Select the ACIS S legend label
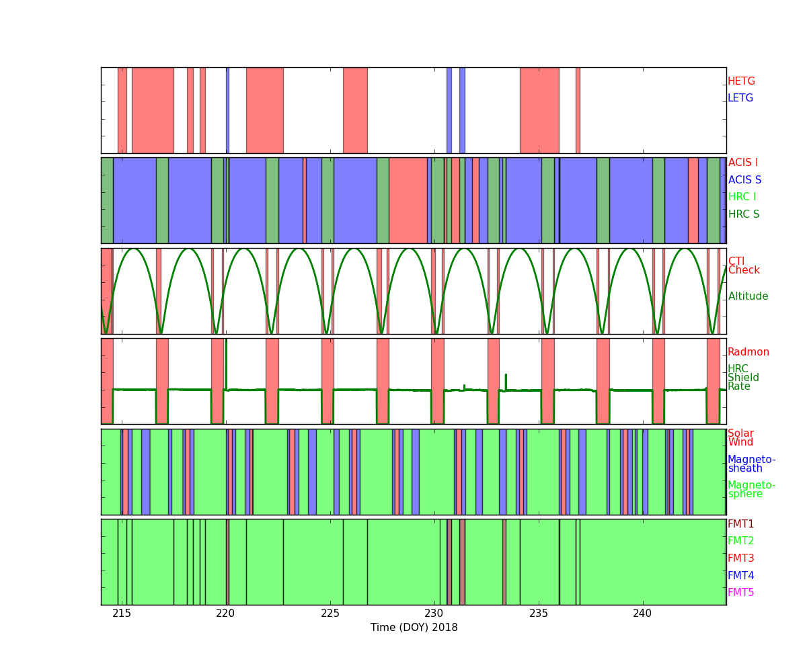The height and width of the screenshot is (672, 807). (744, 180)
